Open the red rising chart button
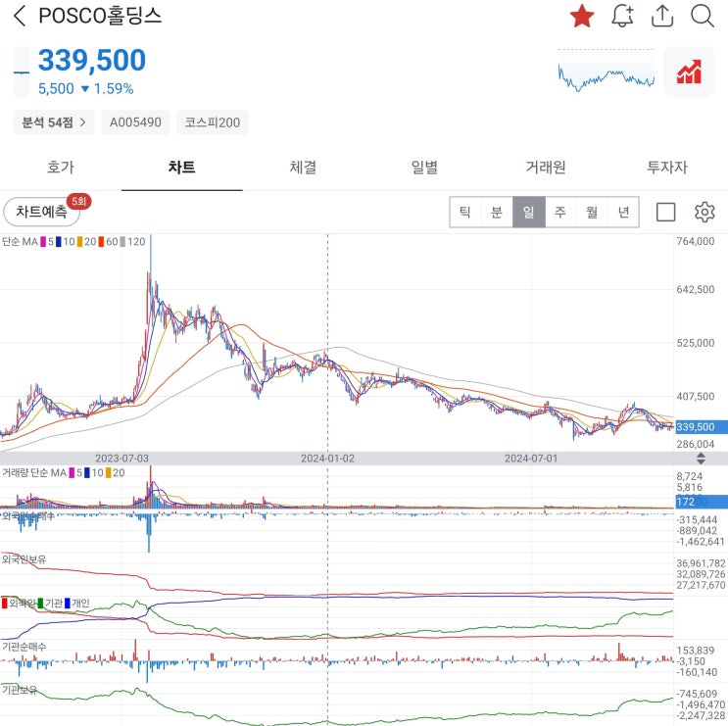The height and width of the screenshot is (726, 728). tap(689, 72)
